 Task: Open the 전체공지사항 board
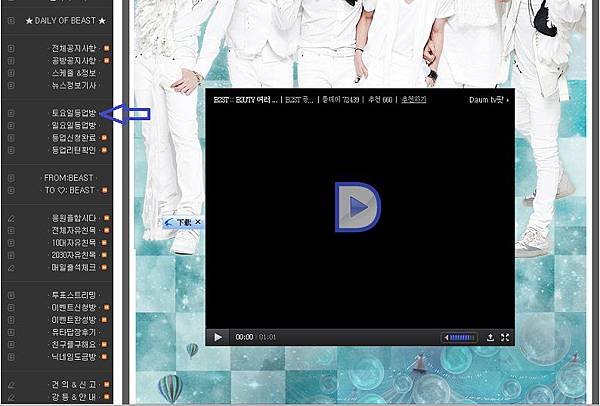pos(74,48)
